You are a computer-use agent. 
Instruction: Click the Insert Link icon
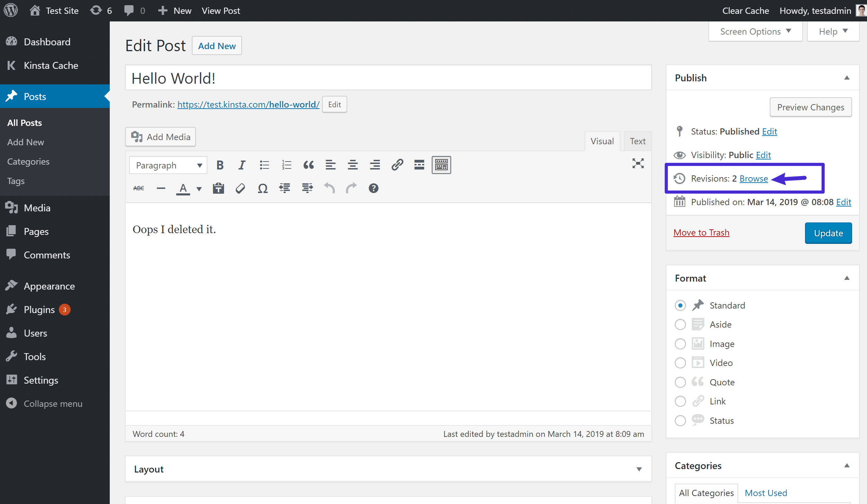(396, 164)
